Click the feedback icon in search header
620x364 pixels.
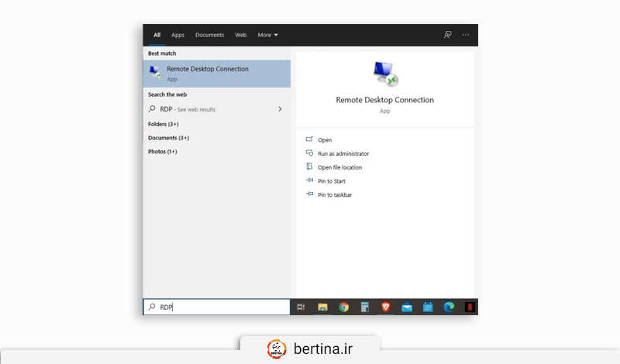448,35
